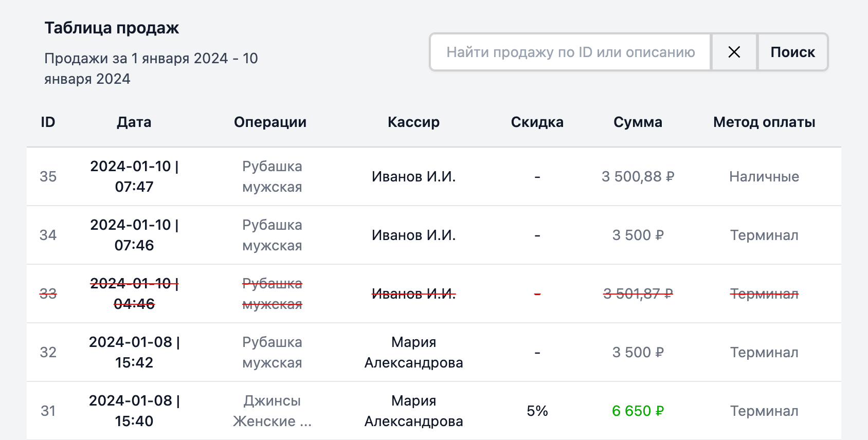Clear the search field with the X icon

pos(734,52)
